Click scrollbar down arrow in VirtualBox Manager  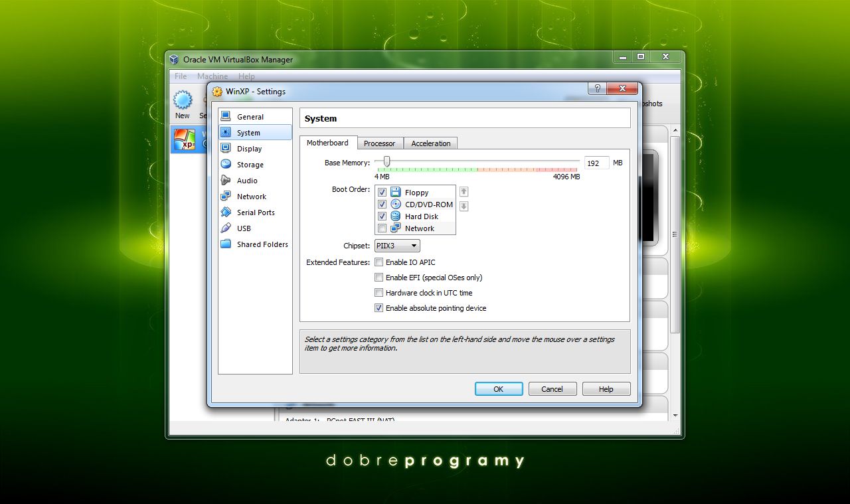coord(675,416)
